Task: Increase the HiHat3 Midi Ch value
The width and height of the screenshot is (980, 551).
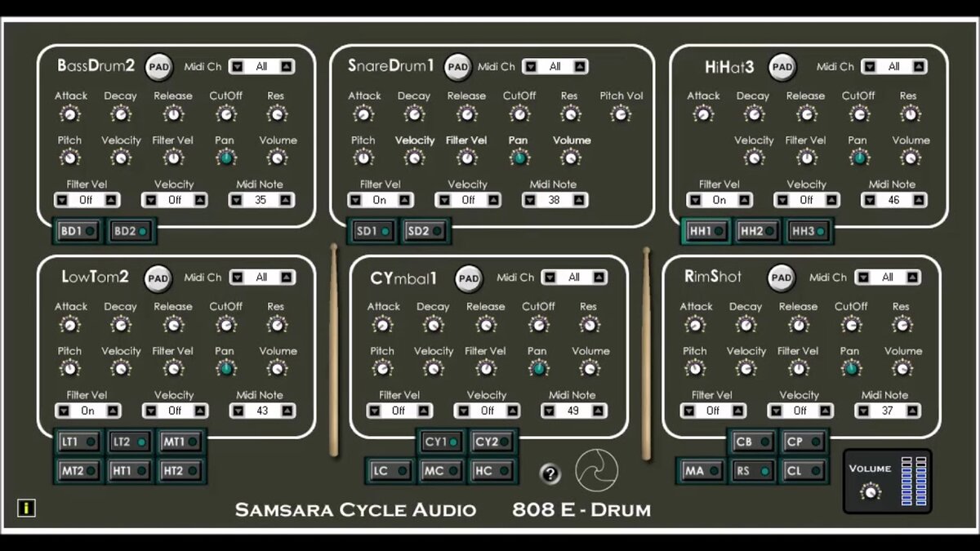Action: tap(919, 67)
